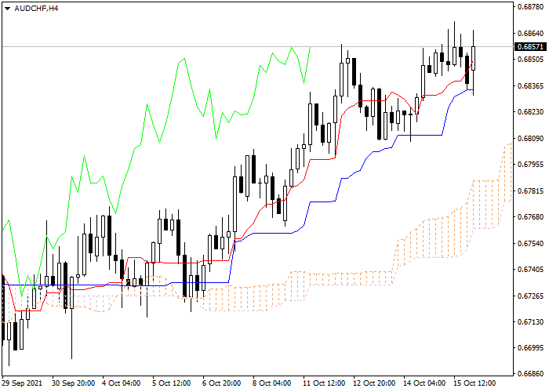Select the AUDCHF,H4 chart title
549x392 pixels.
pos(36,9)
